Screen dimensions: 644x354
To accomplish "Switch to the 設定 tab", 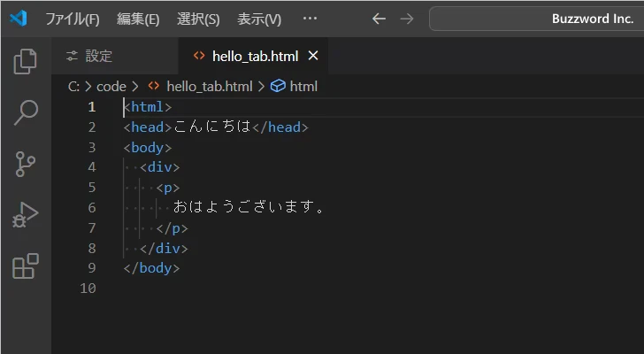I will click(115, 56).
